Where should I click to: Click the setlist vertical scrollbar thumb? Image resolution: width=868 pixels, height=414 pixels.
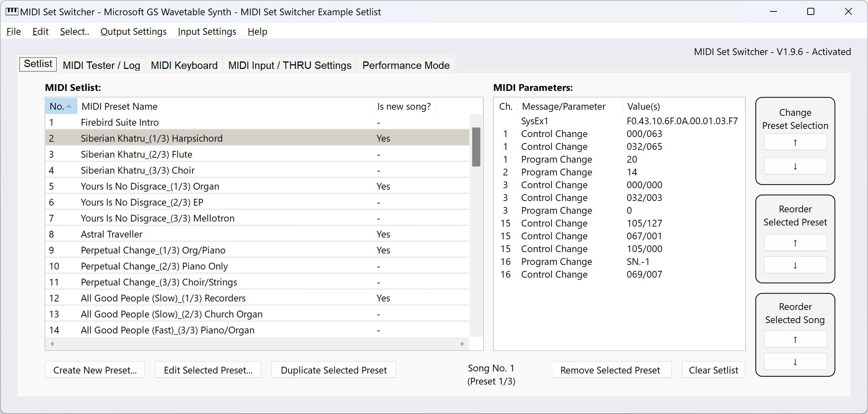click(x=476, y=147)
